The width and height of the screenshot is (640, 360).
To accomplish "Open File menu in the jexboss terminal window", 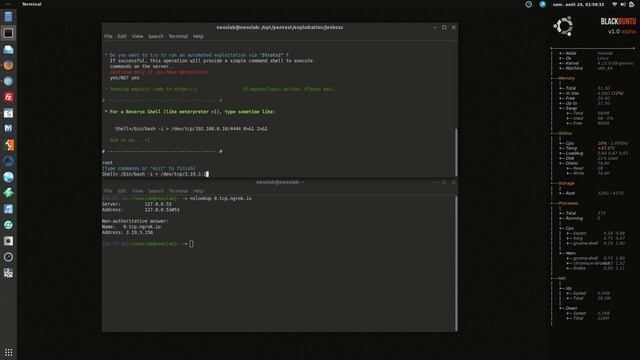I will (x=108, y=36).
